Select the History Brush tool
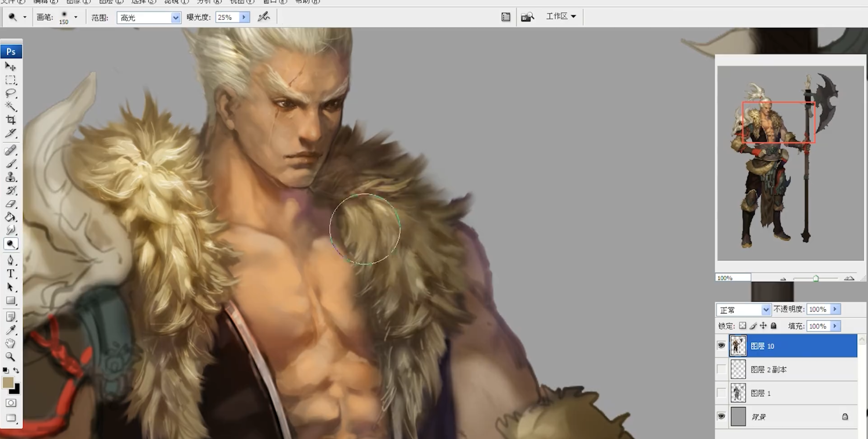This screenshot has width=868, height=439. click(10, 191)
